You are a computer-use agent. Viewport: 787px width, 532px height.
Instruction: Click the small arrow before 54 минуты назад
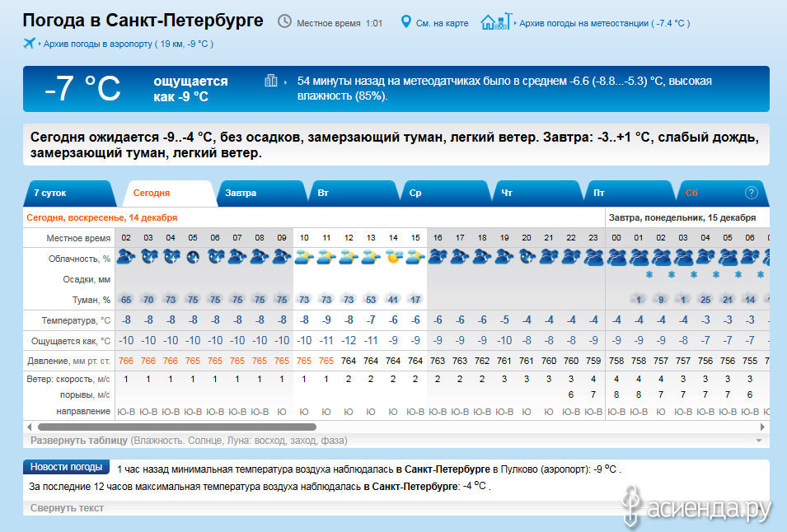pyautogui.click(x=286, y=82)
